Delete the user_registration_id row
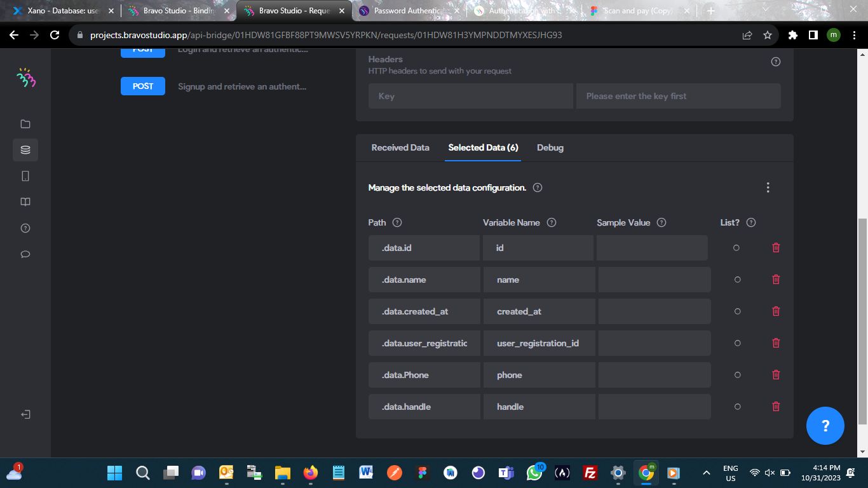The image size is (868, 488). pos(776,342)
